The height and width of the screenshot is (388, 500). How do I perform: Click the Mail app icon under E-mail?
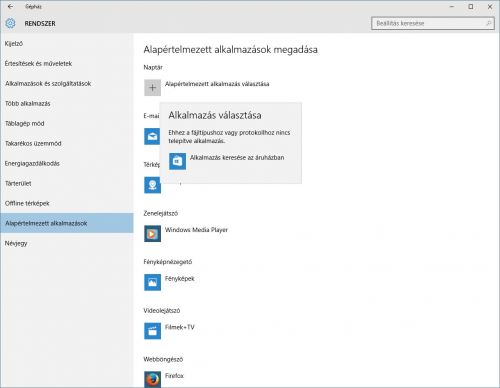click(152, 136)
